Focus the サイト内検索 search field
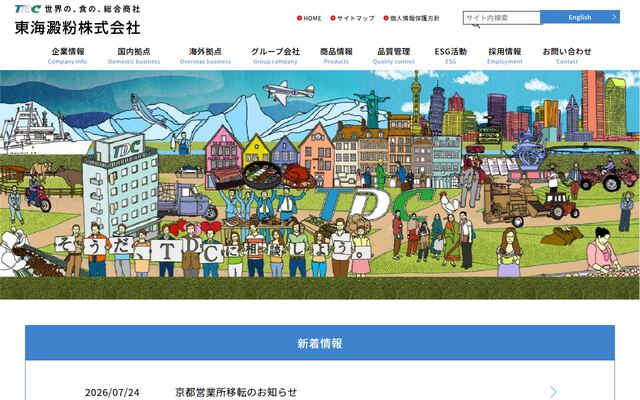 [502, 18]
